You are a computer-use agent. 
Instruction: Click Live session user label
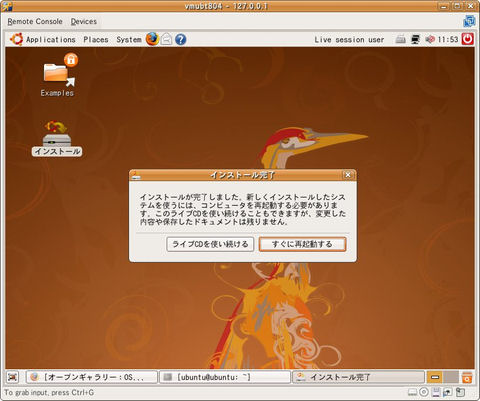point(349,40)
